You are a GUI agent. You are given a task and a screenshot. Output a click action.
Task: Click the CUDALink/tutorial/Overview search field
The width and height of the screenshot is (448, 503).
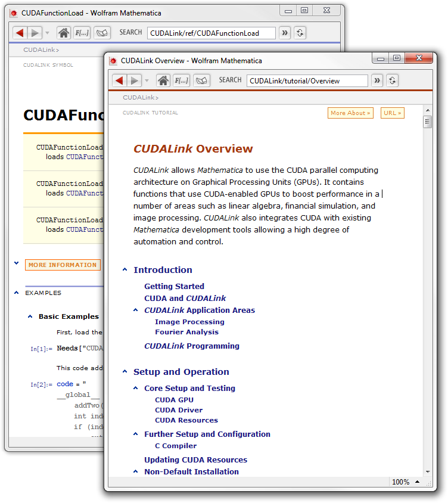307,80
